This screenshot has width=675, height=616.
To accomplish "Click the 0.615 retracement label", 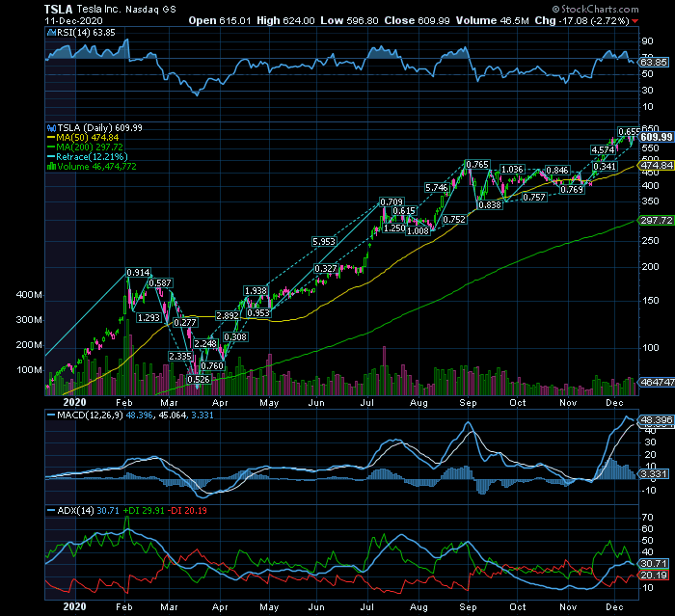I will point(404,210).
